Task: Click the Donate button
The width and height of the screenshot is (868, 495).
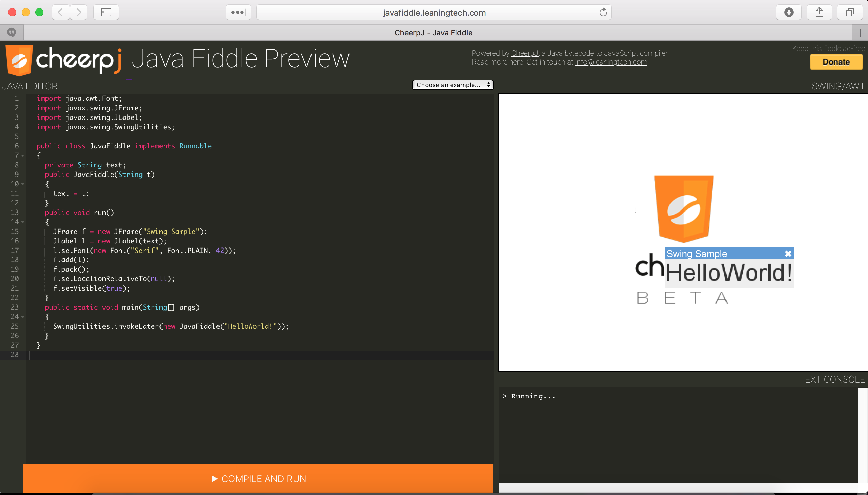Action: 836,62
